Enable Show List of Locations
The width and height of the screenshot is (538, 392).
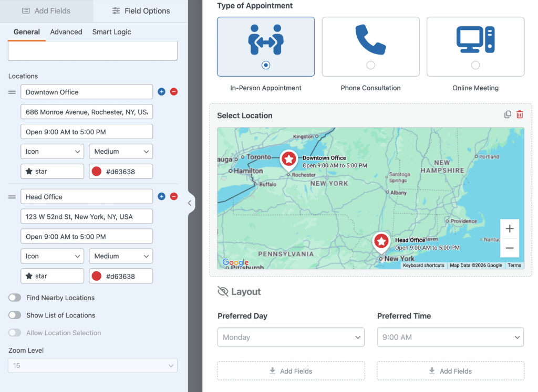click(x=15, y=315)
